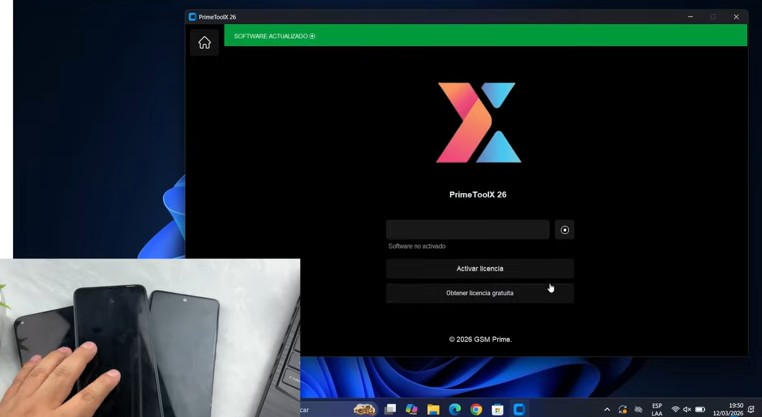Open File Explorer from the taskbar
The image size is (762, 417).
point(433,409)
